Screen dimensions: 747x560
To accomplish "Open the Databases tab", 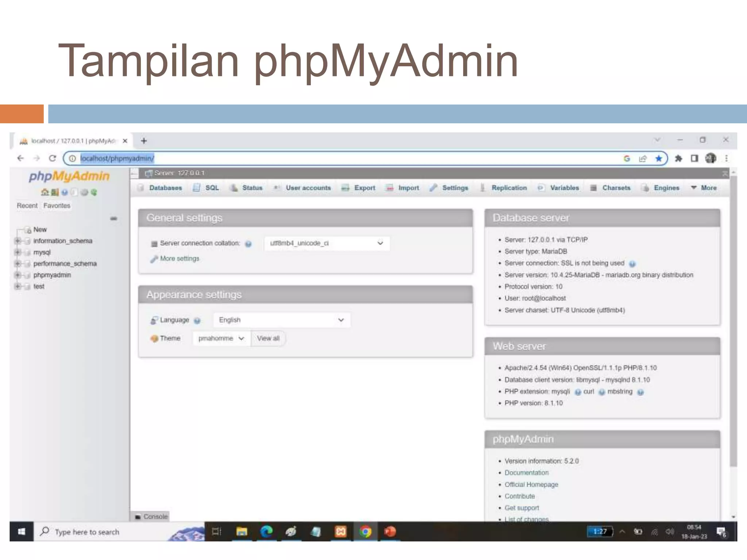I will pyautogui.click(x=160, y=188).
